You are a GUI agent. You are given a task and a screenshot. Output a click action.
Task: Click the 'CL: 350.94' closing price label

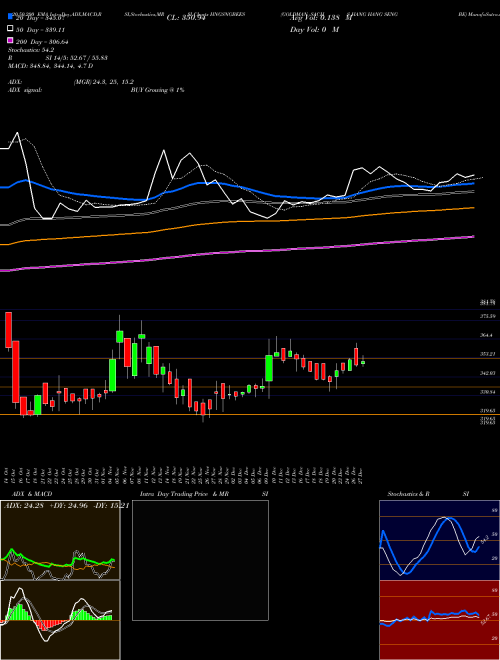coord(186,18)
